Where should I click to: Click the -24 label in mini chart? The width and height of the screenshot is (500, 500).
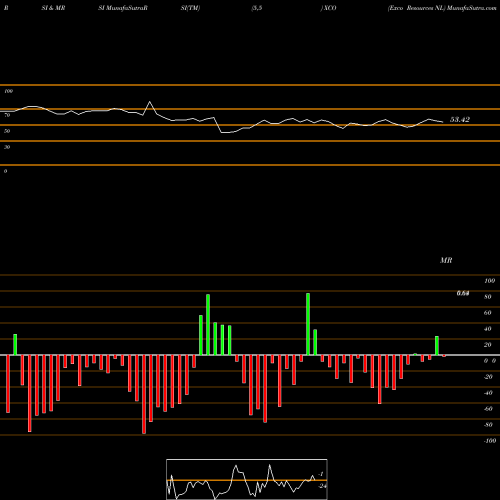coord(322,486)
